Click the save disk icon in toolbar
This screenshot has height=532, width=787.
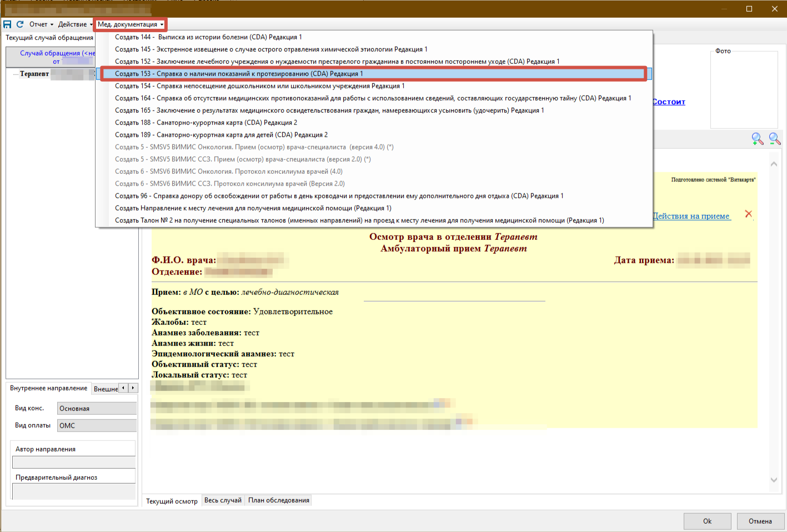pyautogui.click(x=7, y=24)
